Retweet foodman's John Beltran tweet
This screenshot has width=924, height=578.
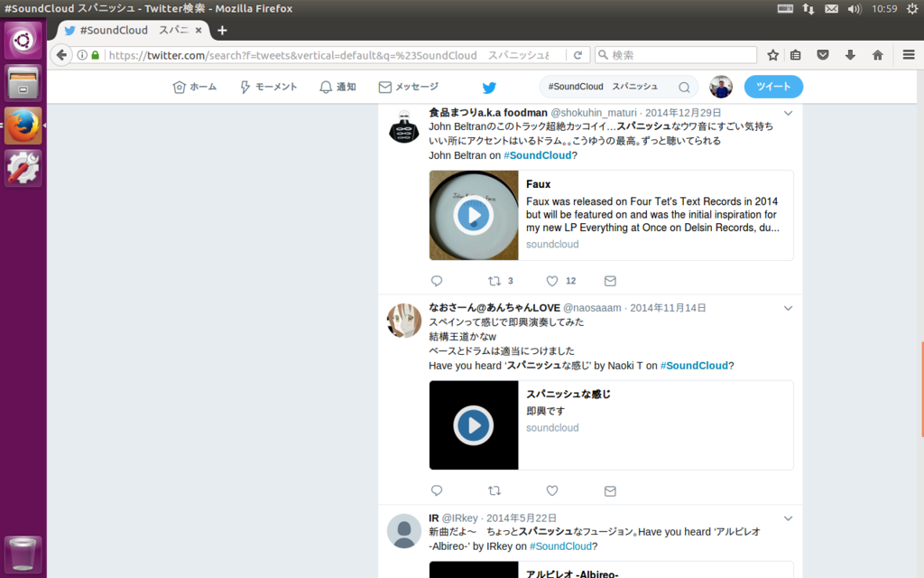[x=494, y=281]
